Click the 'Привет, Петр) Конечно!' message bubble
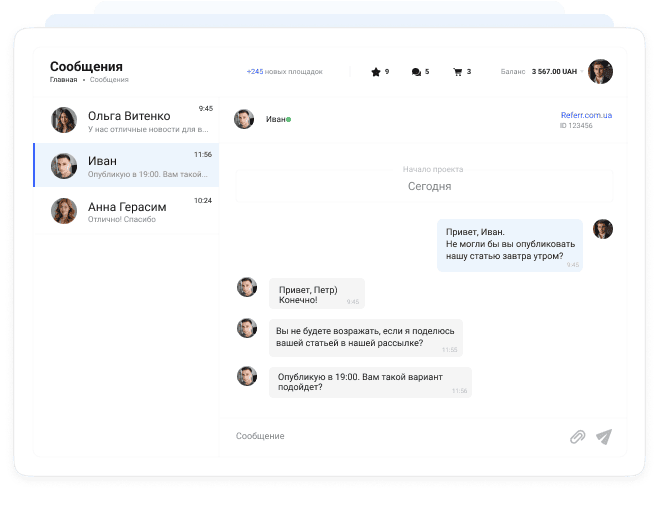 pyautogui.click(x=316, y=293)
